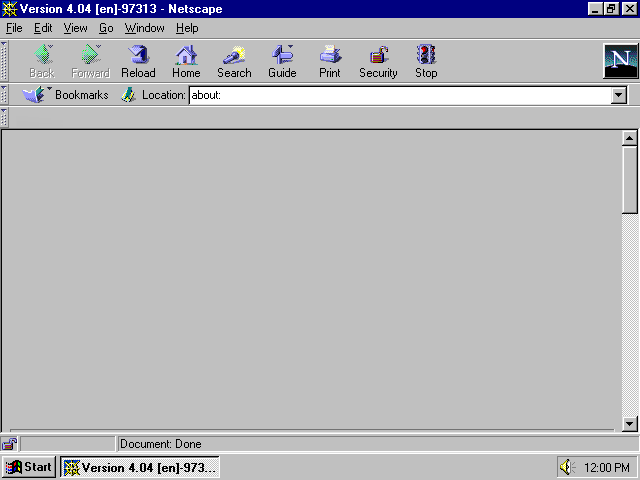This screenshot has width=640, height=480.
Task: Click the Stop loading button
Action: tap(426, 61)
